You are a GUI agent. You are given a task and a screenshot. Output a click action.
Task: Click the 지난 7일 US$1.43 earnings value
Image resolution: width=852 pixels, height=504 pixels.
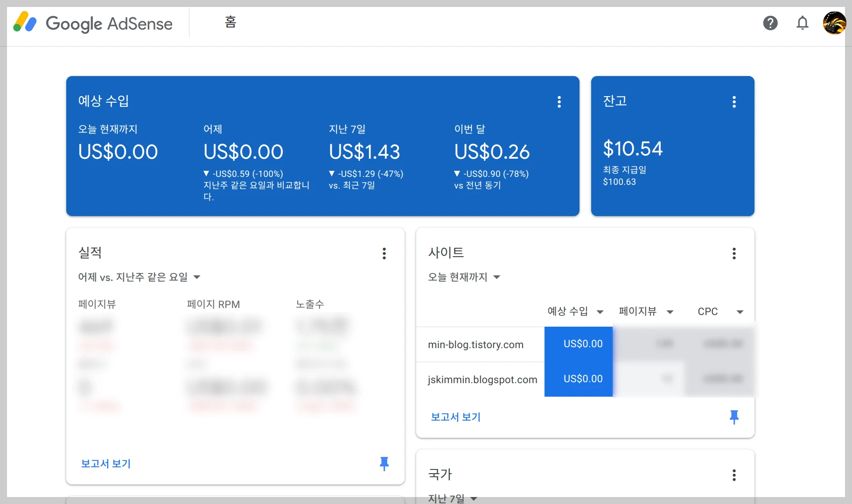[x=364, y=152]
